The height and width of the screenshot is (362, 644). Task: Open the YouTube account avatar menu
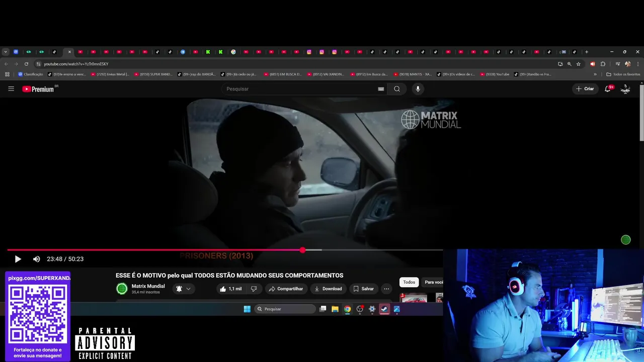pos(625,89)
